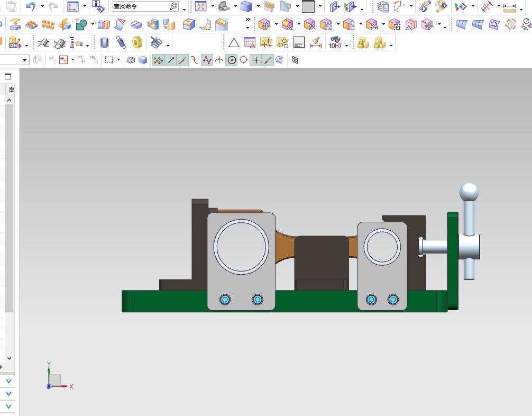Click the Clip Section icon with single arrow
The width and height of the screenshot is (532, 416).
(335, 6)
